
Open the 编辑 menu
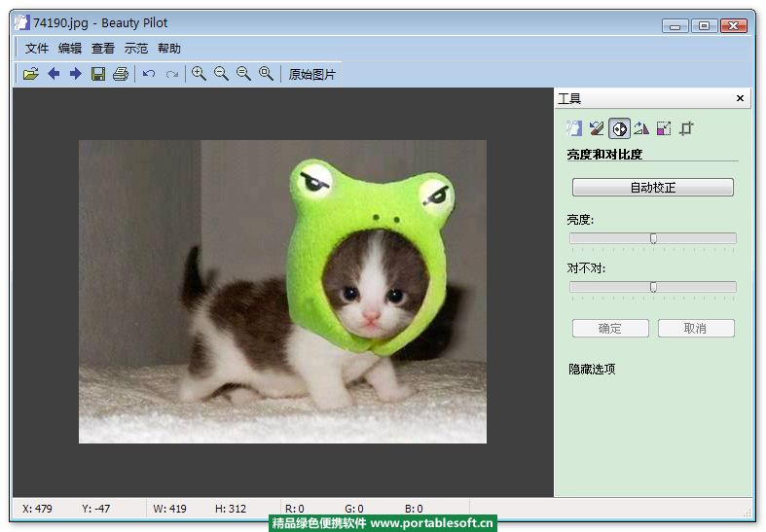click(70, 49)
